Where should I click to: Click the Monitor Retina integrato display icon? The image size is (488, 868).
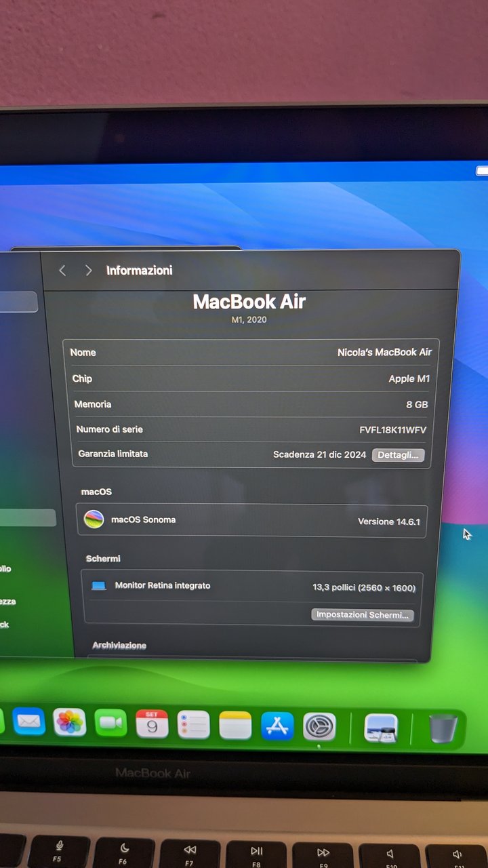pos(99,585)
